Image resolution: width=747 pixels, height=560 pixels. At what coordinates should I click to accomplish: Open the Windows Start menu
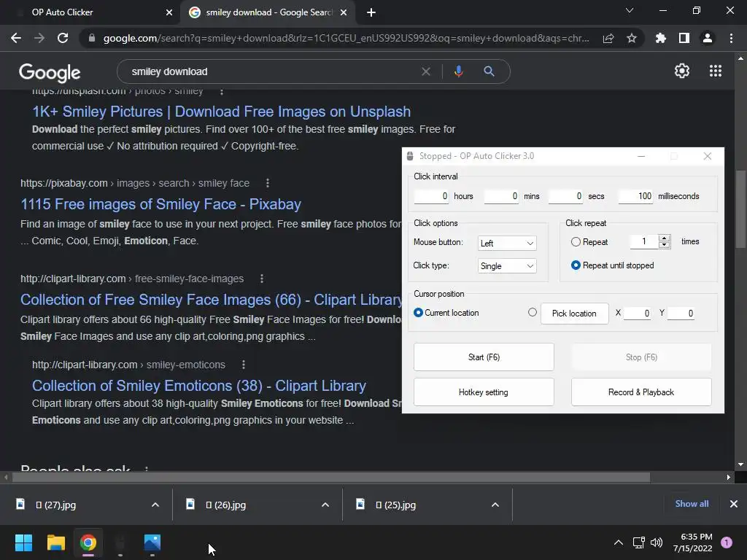pos(23,542)
